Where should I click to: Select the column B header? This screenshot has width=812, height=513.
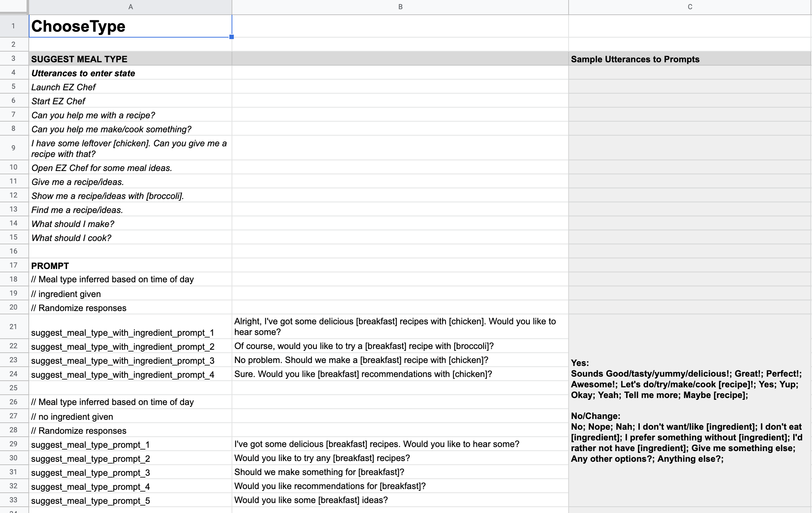tap(400, 6)
